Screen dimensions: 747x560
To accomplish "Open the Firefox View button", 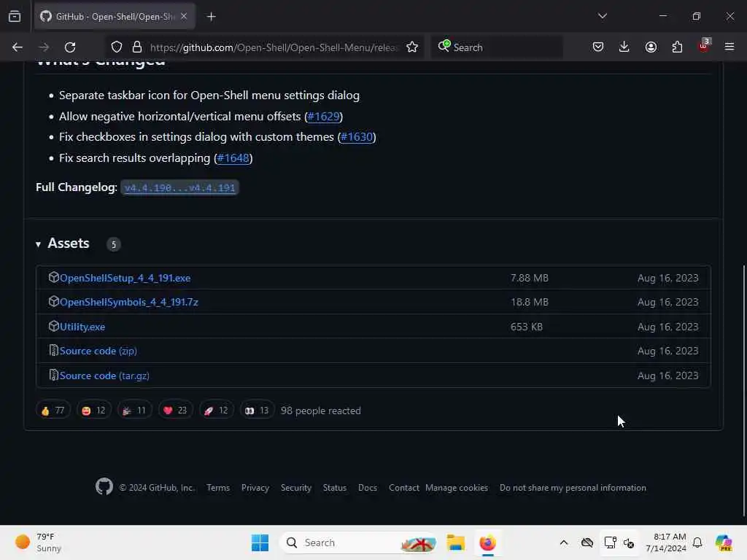I will (x=15, y=17).
